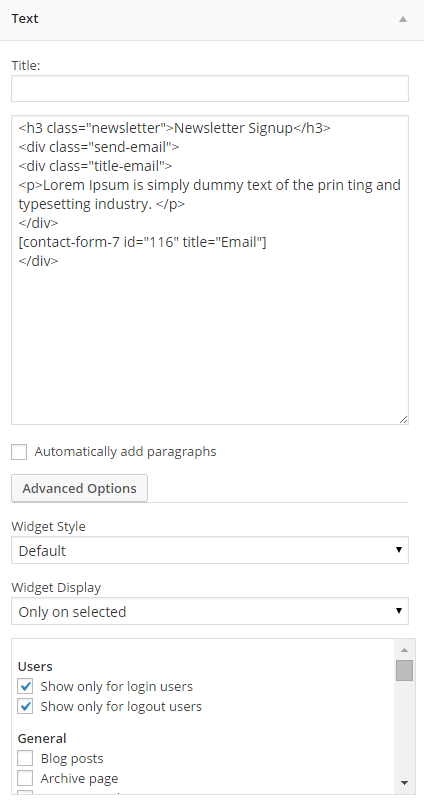This screenshot has height=809, width=424.
Task: Uncheck Show only for logout users
Action: [x=25, y=706]
